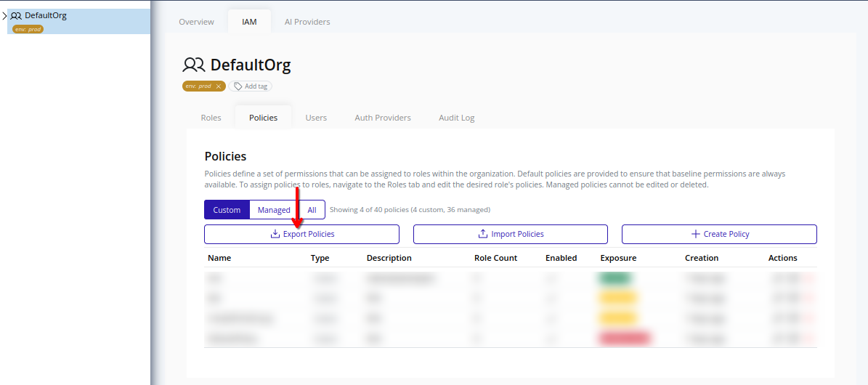Click the plus icon on Create Policy
Screen dimensions: 868x385
pos(695,234)
